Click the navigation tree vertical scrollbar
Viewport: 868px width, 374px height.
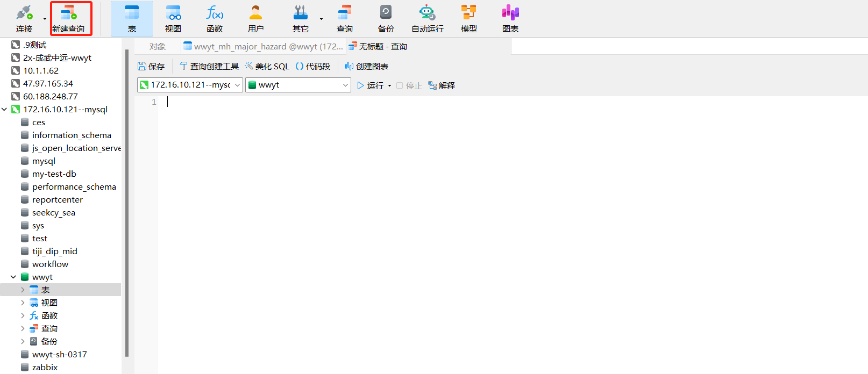click(127, 203)
